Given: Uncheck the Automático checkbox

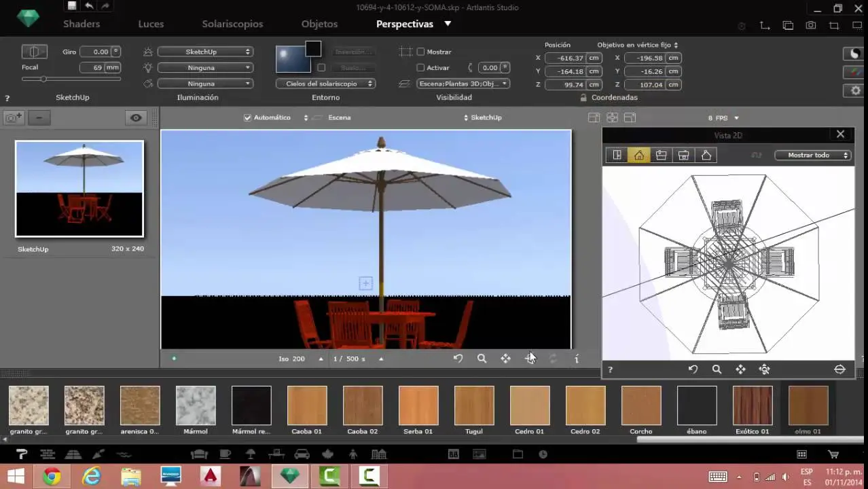Looking at the screenshot, I should tap(247, 117).
